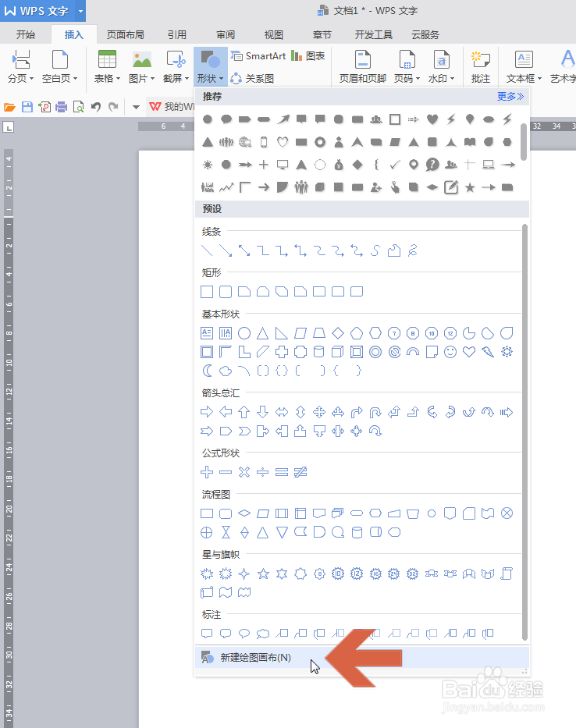Open the 视图 view tab
The height and width of the screenshot is (728, 576).
pyautogui.click(x=274, y=35)
